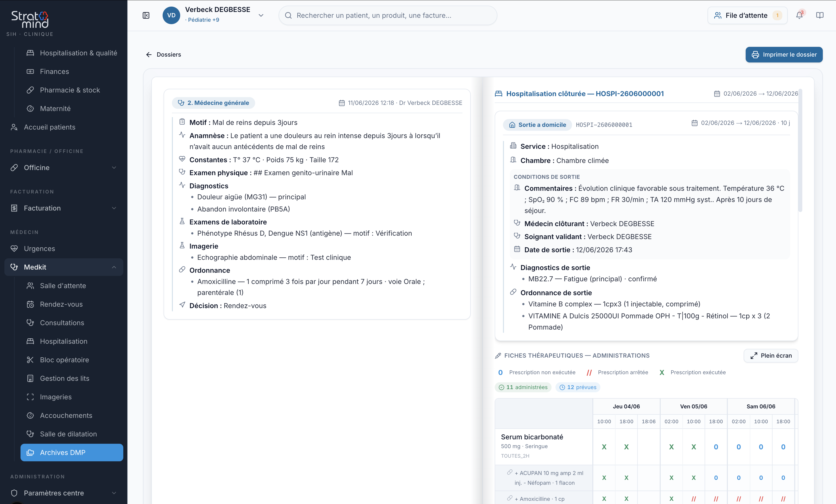Open Accouchements in the sidebar
The width and height of the screenshot is (836, 504).
72,415
